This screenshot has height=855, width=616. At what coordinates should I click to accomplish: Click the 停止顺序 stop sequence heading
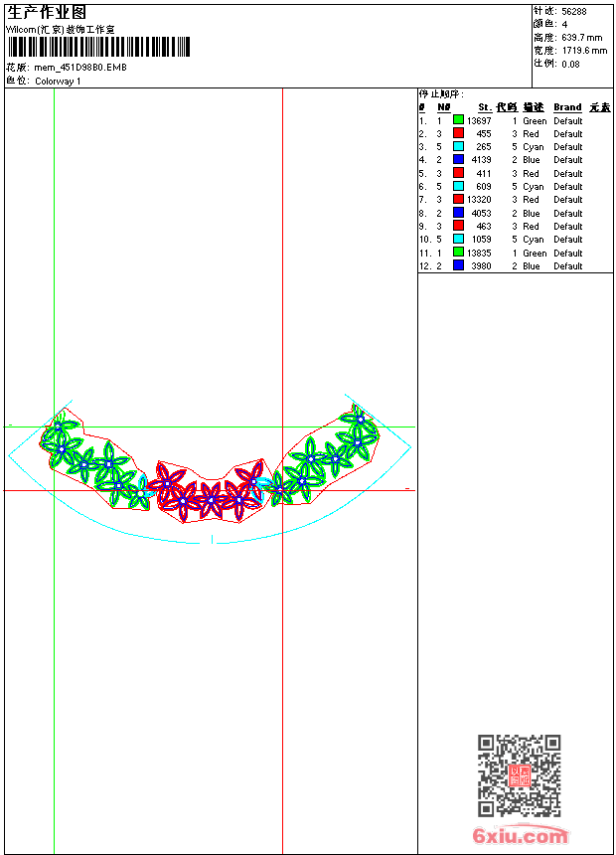click(441, 94)
